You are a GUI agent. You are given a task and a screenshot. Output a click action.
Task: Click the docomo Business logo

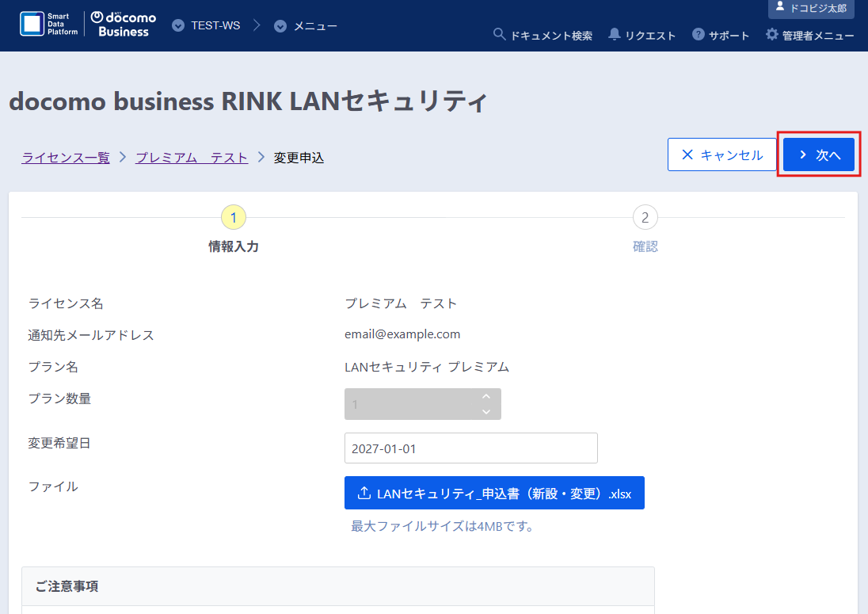[x=124, y=25]
